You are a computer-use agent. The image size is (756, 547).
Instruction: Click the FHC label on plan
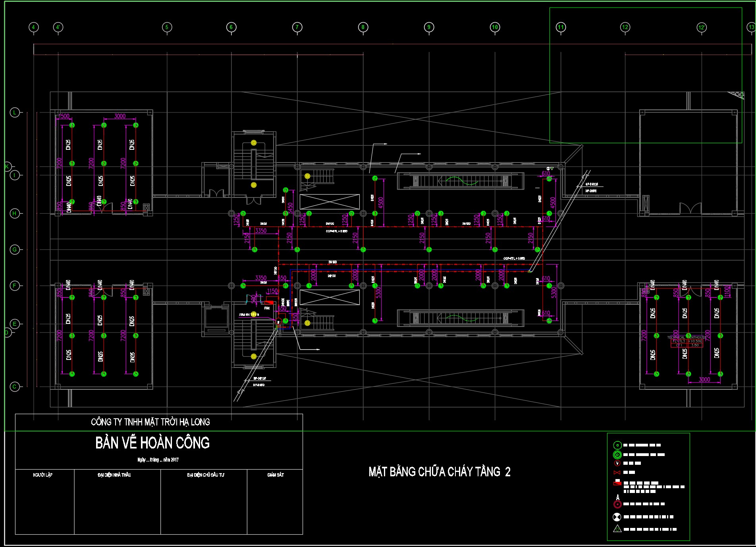[267, 308]
